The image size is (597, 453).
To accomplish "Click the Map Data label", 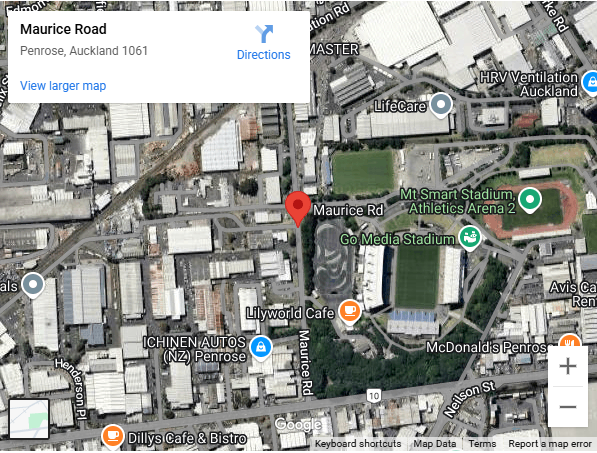I will (434, 444).
